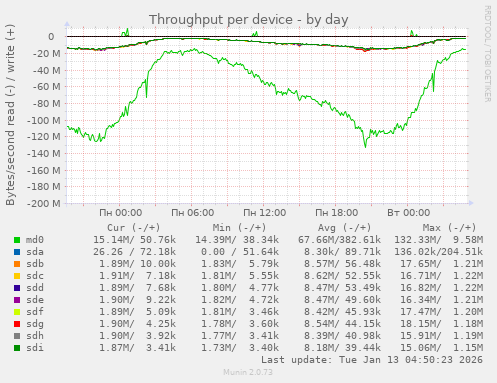
Task: Click sdg max value 18.15M/ 1.18M
Action: (x=441, y=324)
